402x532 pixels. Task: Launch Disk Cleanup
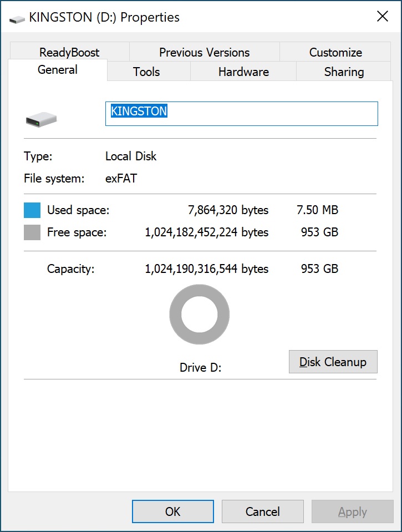(x=333, y=362)
